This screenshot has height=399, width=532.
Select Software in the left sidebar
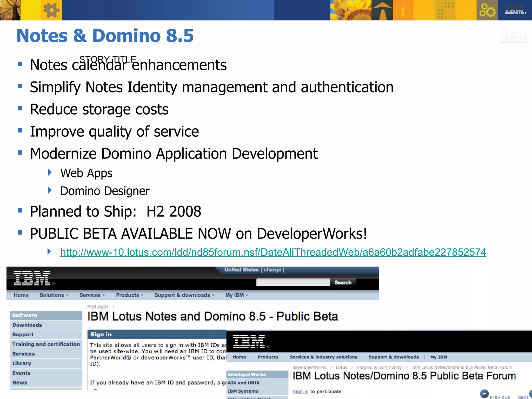click(46, 315)
